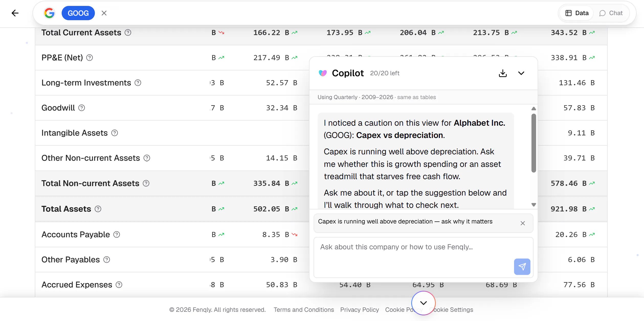
Task: Collapse the Copilot panel with chevron
Action: [x=521, y=73]
